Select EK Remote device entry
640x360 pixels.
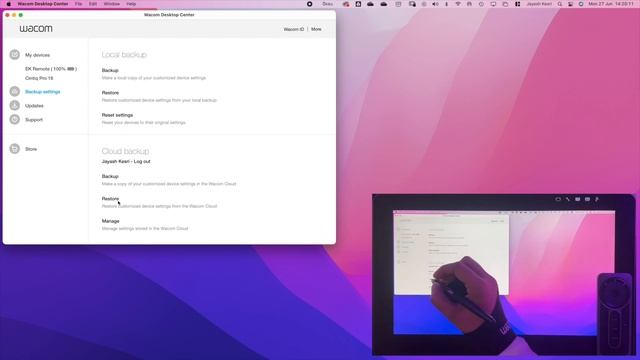51,69
